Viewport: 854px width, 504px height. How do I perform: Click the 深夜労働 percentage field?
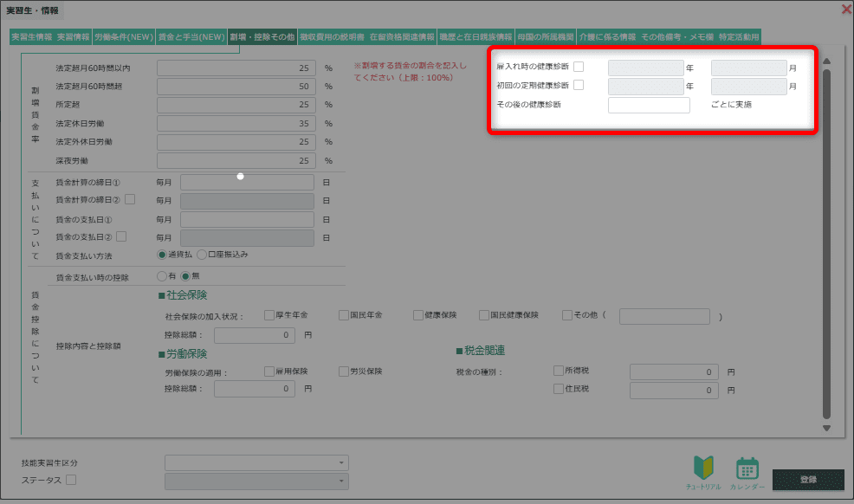pos(236,160)
